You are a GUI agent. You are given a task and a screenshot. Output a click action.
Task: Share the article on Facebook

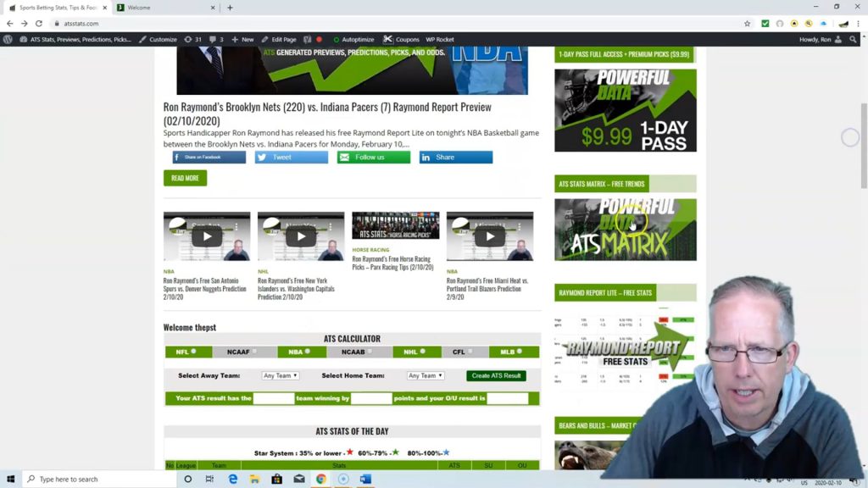point(209,157)
